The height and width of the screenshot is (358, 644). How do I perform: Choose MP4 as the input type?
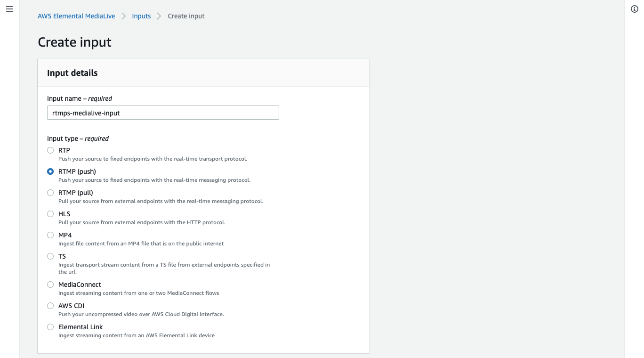[x=50, y=235]
